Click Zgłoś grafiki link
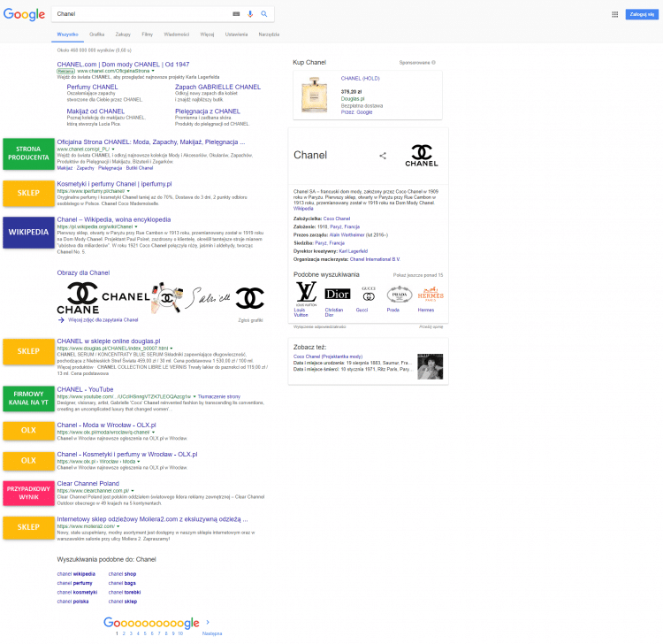The width and height of the screenshot is (663, 644). coord(250,320)
